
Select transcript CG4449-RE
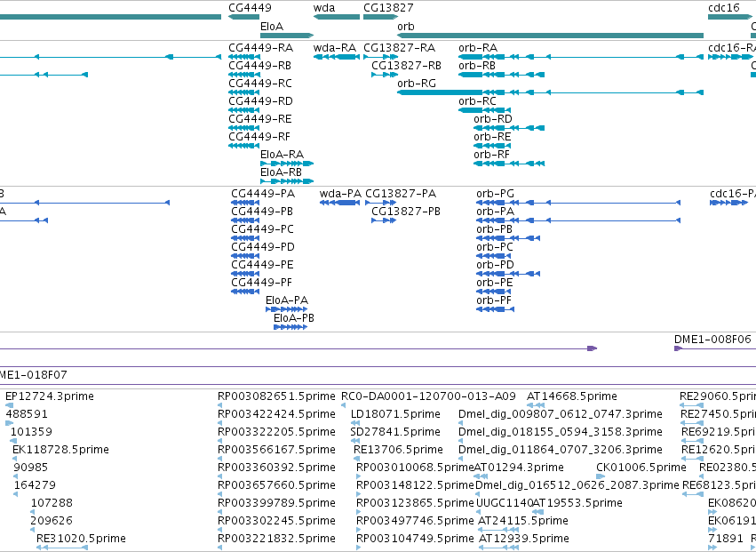260,119
